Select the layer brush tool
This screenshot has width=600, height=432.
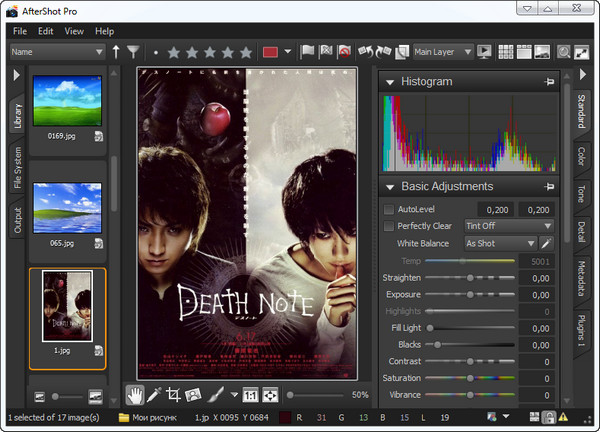point(215,395)
